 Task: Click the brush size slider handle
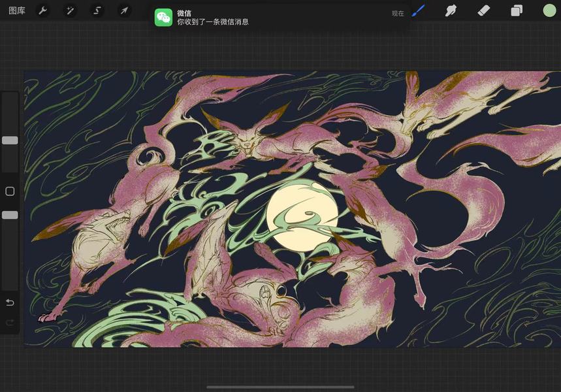click(x=10, y=140)
